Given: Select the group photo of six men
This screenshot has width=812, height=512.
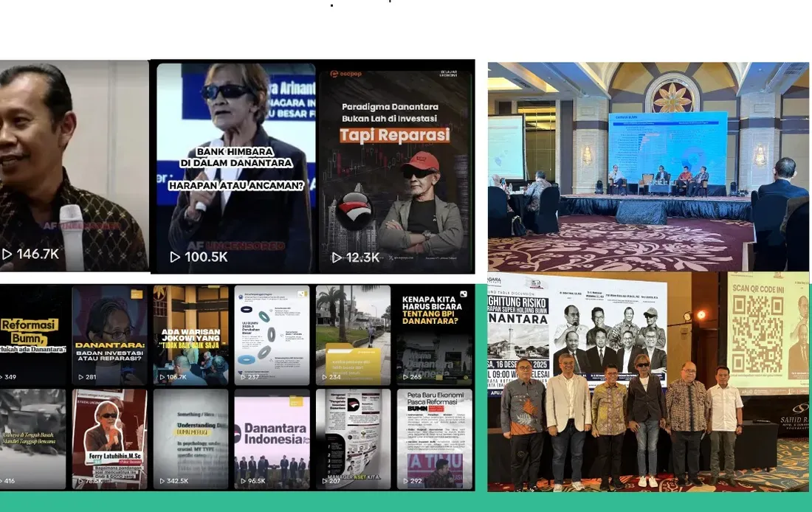Looking at the screenshot, I should 648,381.
